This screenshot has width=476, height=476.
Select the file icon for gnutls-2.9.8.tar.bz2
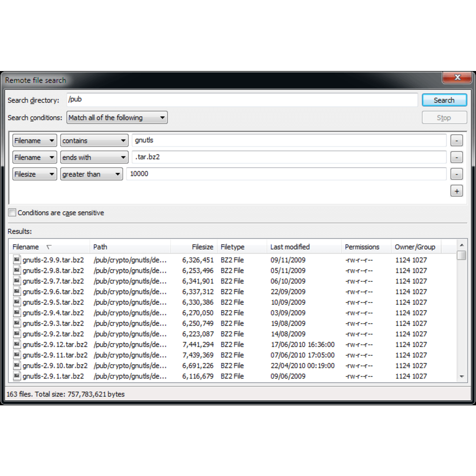(x=17, y=270)
